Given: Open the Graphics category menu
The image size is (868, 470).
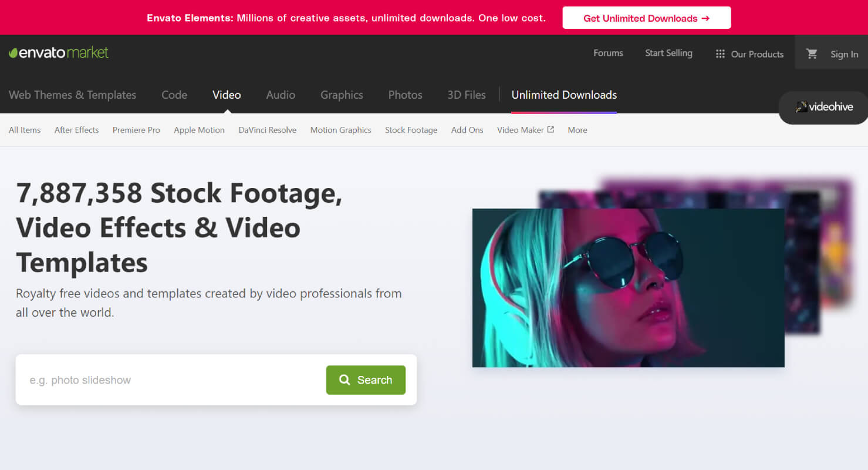Looking at the screenshot, I should [x=342, y=95].
